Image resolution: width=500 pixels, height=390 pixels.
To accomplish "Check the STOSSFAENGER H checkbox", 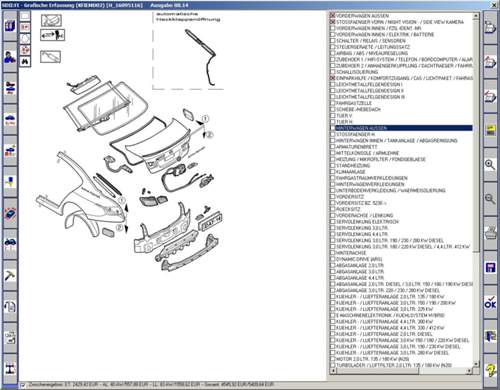I will click(332, 134).
